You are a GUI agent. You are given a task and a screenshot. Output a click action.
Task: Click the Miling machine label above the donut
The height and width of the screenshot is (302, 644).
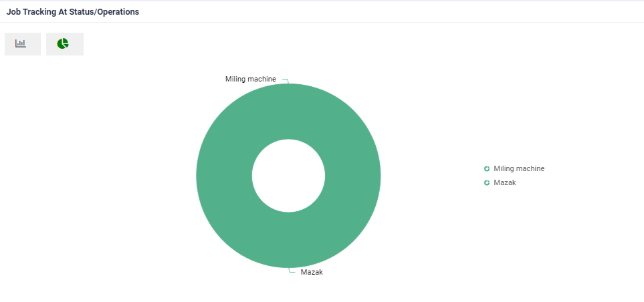(250, 79)
